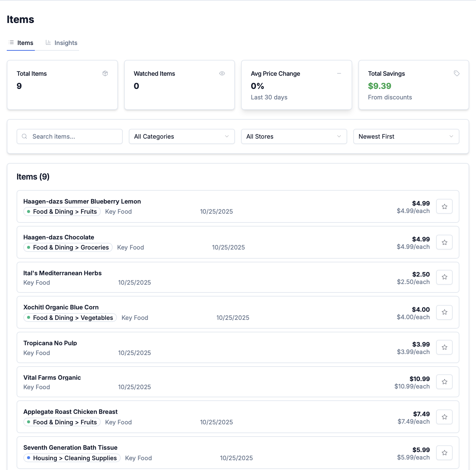Screen dimensions: 476x470
Task: Open the All Categories dropdown
Action: pos(182,137)
